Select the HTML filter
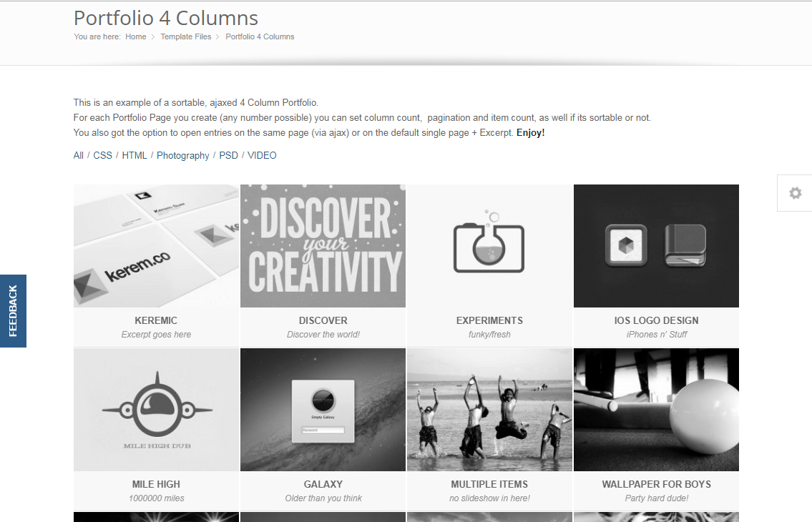The width and height of the screenshot is (812, 522). coord(134,155)
